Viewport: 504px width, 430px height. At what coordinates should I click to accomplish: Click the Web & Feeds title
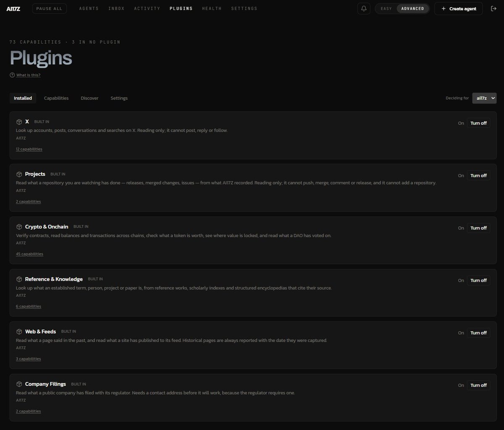click(40, 332)
